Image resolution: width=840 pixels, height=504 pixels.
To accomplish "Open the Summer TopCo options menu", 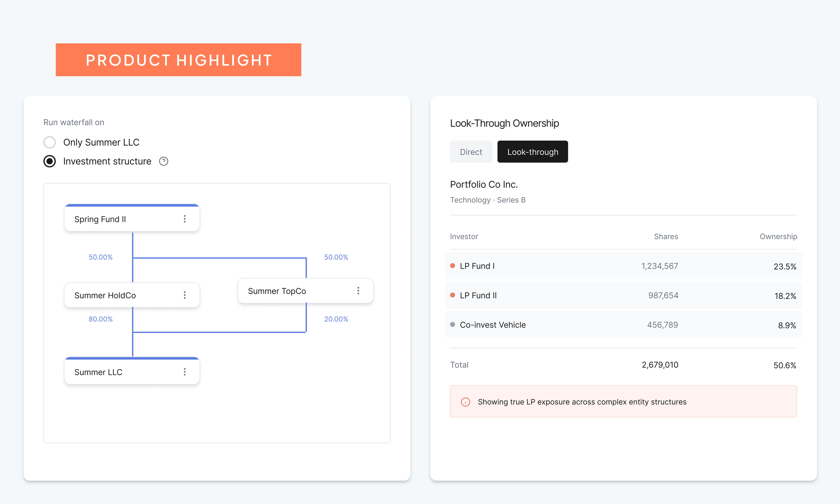I will [x=358, y=291].
